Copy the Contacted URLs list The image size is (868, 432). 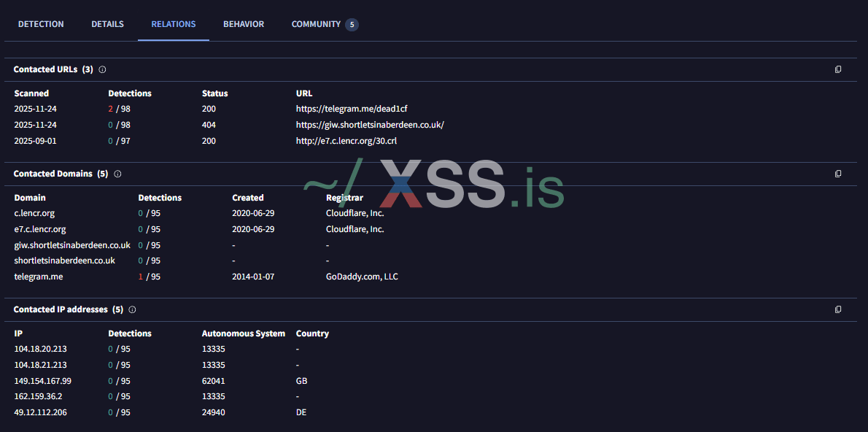click(838, 69)
